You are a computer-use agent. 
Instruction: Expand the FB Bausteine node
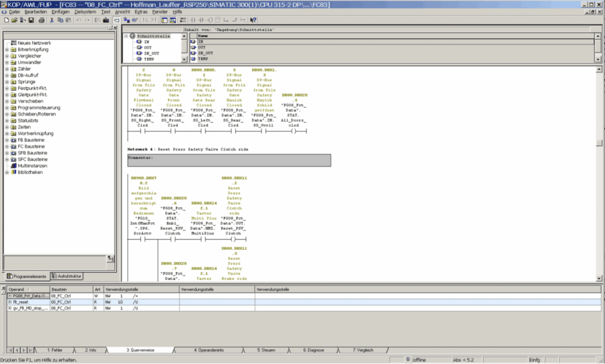7,140
